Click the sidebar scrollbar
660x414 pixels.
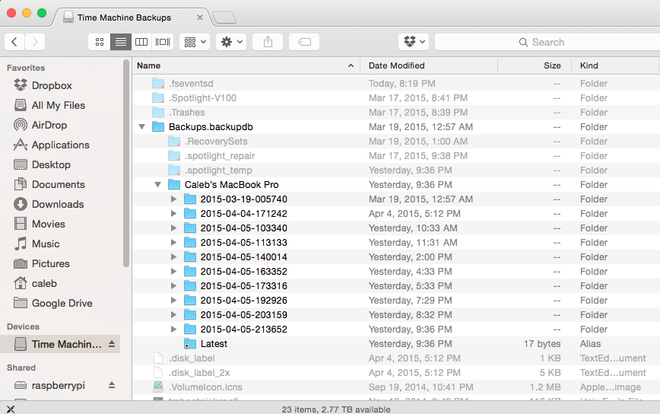126,163
